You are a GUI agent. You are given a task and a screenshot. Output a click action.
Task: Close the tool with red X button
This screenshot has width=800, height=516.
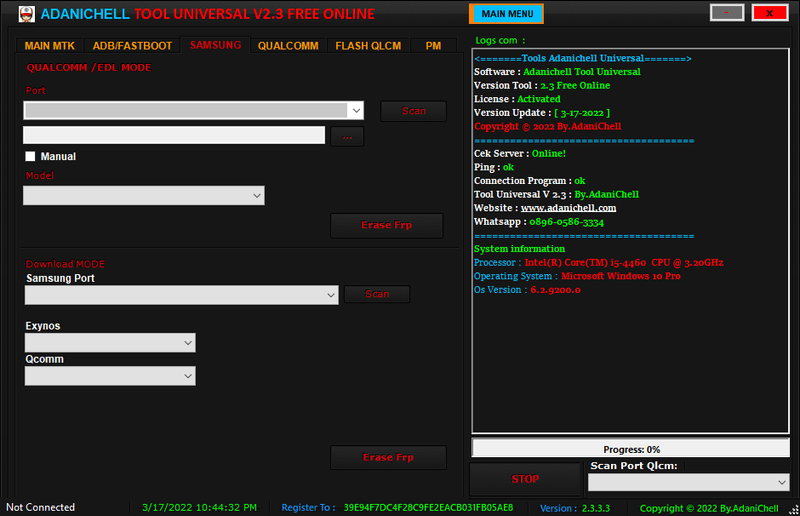(769, 13)
